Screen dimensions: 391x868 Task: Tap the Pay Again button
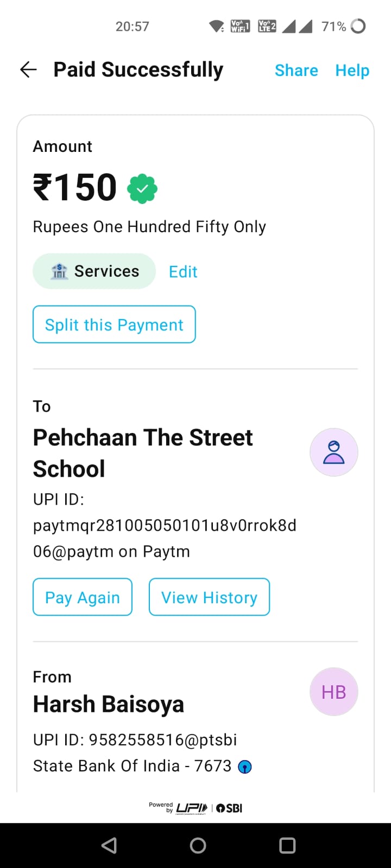coord(83,597)
